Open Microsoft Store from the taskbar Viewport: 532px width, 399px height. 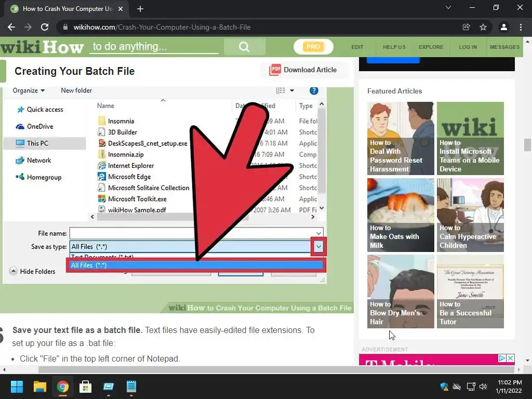(86, 387)
